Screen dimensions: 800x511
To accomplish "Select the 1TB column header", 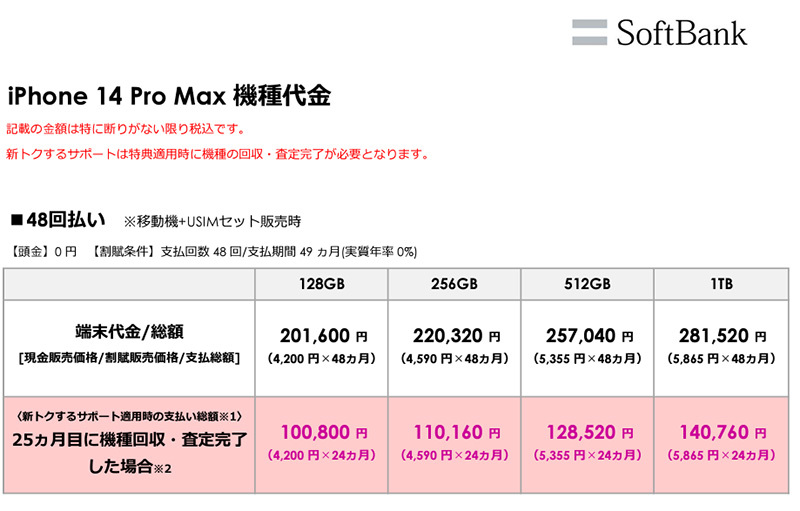I will coord(718,283).
